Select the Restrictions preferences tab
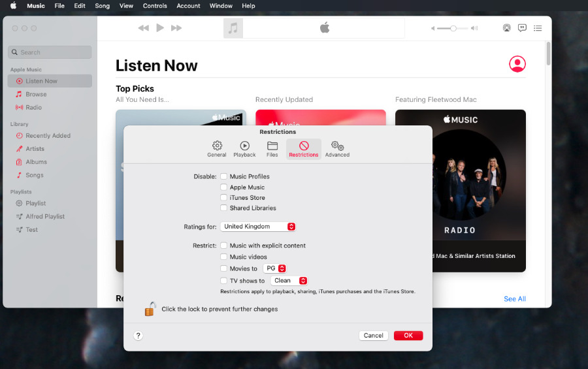 (x=304, y=149)
